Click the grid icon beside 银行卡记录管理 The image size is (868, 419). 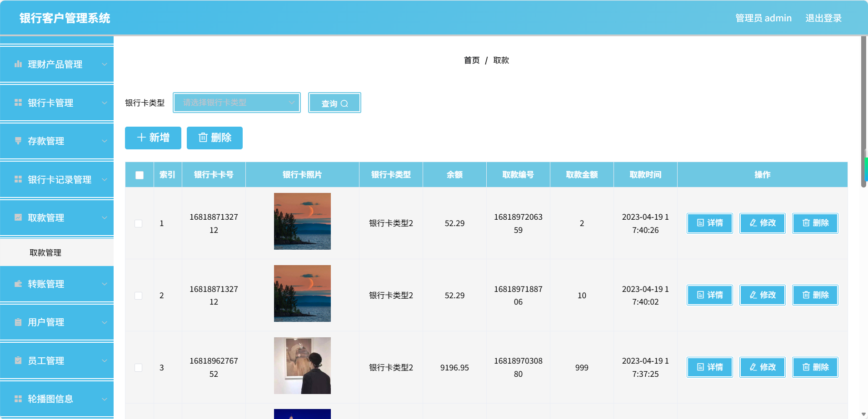[18, 179]
